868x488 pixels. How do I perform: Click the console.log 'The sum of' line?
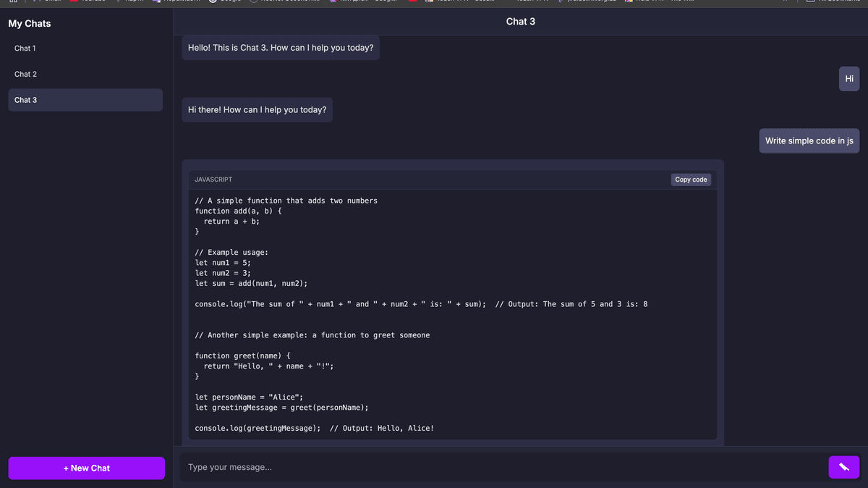(421, 304)
